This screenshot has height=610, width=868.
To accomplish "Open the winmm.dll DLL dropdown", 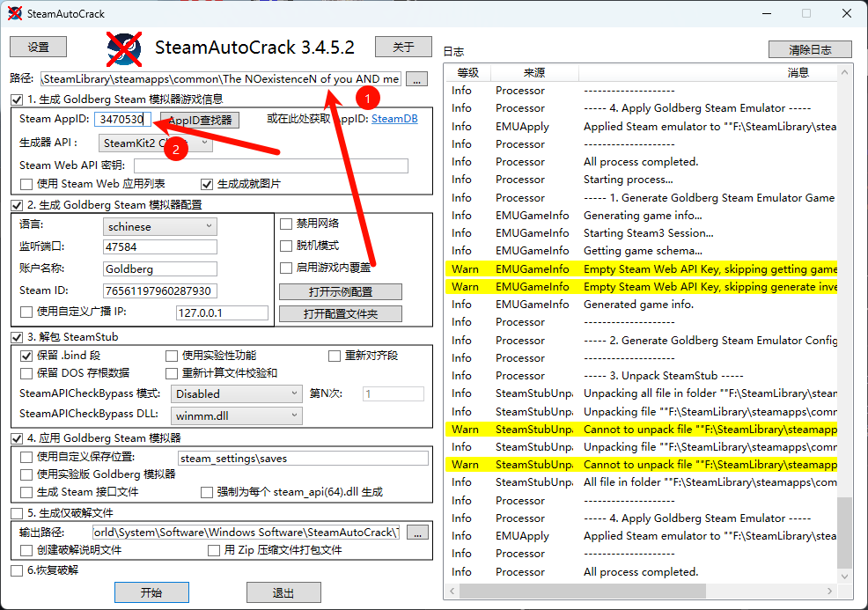I will (237, 415).
